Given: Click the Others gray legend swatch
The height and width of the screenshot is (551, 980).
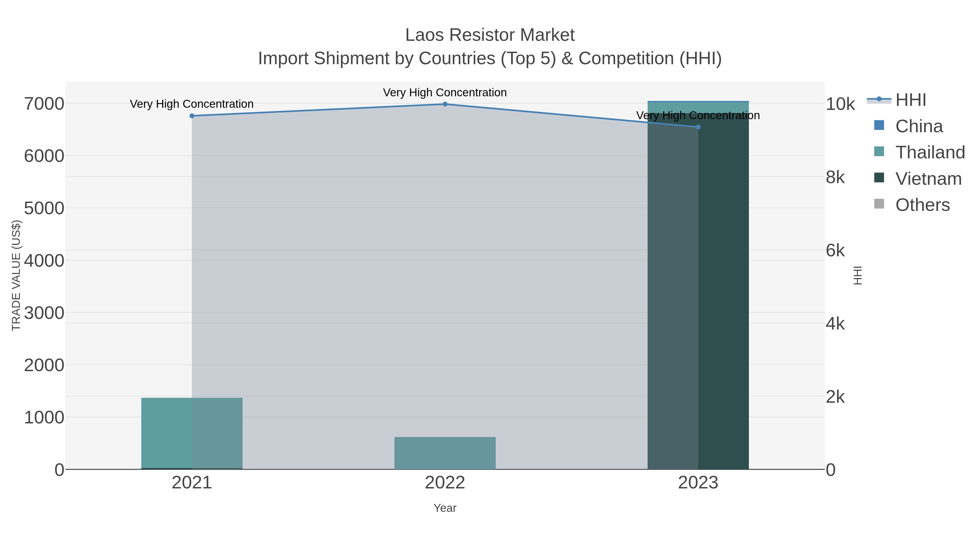Looking at the screenshot, I should [x=879, y=204].
